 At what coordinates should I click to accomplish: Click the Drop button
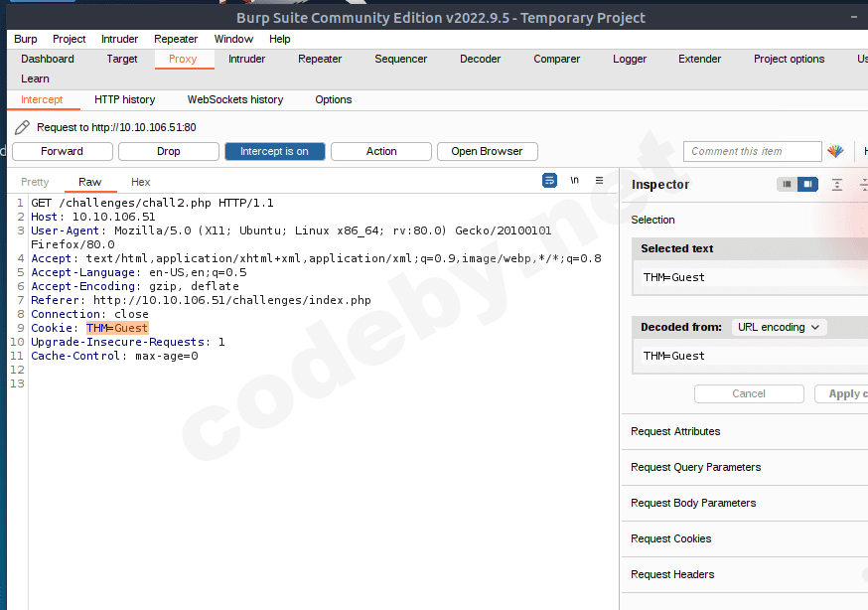pos(168,151)
